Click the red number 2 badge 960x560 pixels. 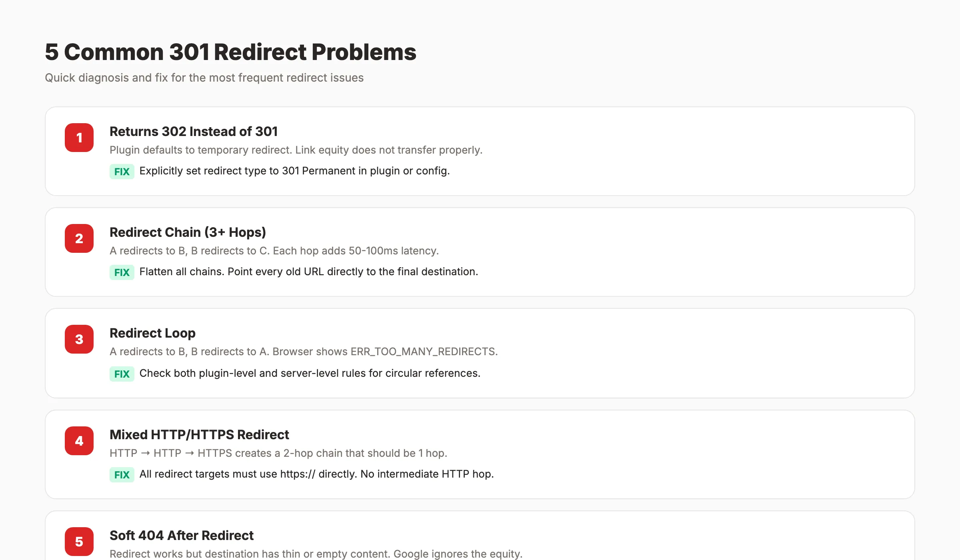click(79, 238)
